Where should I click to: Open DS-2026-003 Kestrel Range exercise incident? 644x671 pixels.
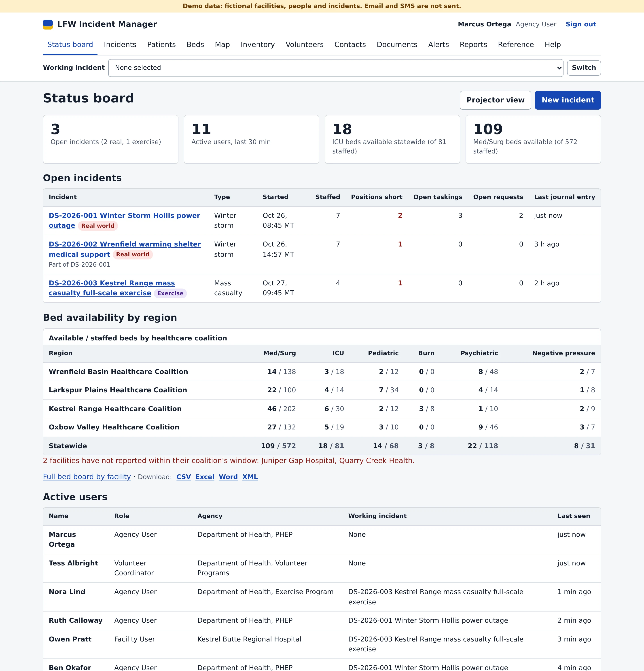pyautogui.click(x=112, y=288)
